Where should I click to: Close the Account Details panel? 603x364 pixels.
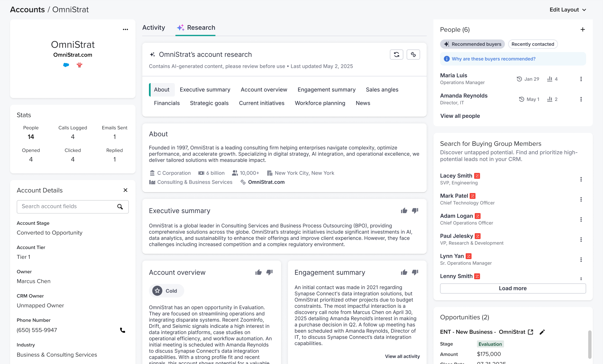click(125, 190)
